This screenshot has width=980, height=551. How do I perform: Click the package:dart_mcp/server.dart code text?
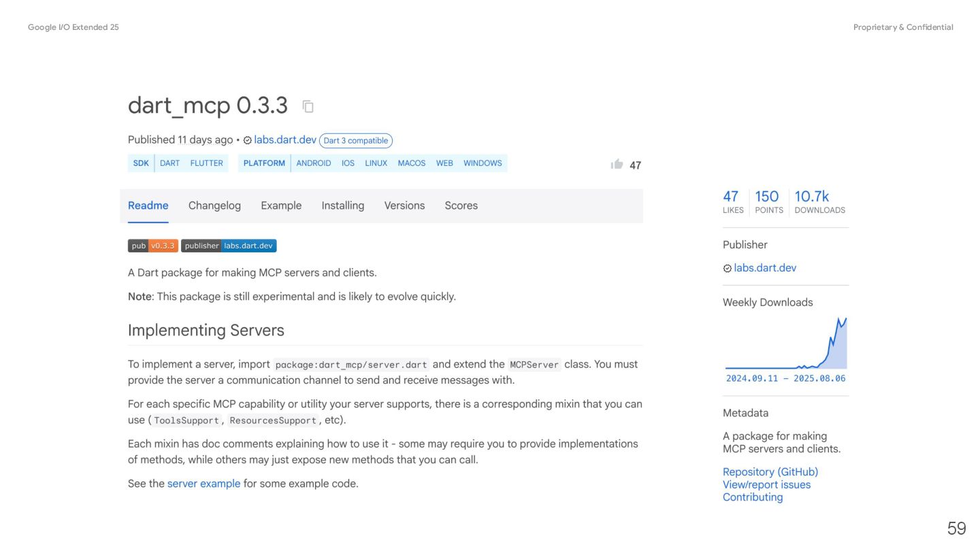click(x=351, y=365)
